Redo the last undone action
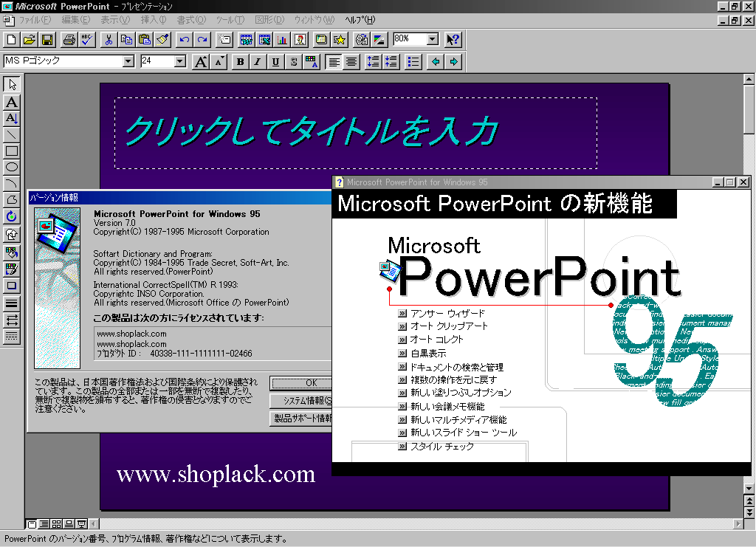This screenshot has width=756, height=547. pyautogui.click(x=202, y=40)
